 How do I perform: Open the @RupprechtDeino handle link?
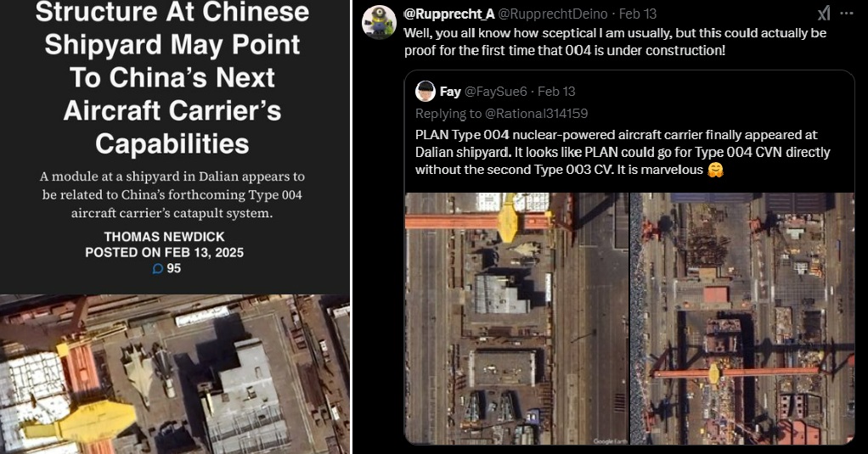[x=552, y=14]
